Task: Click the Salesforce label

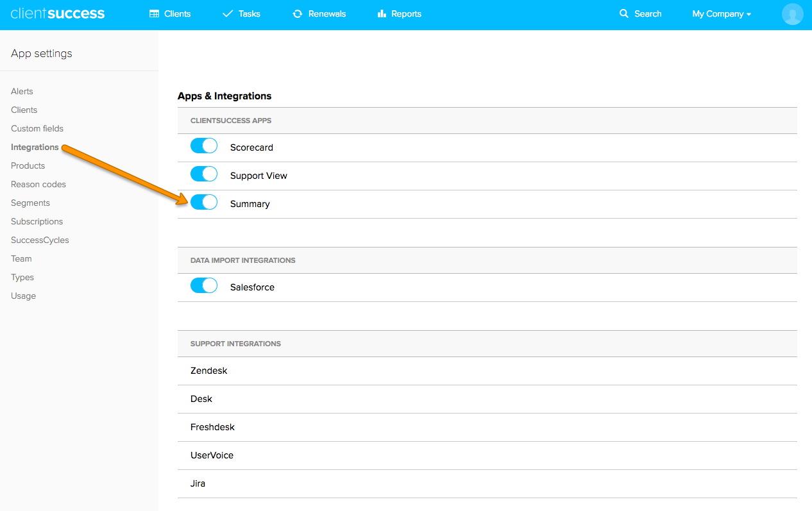Action: pyautogui.click(x=252, y=287)
